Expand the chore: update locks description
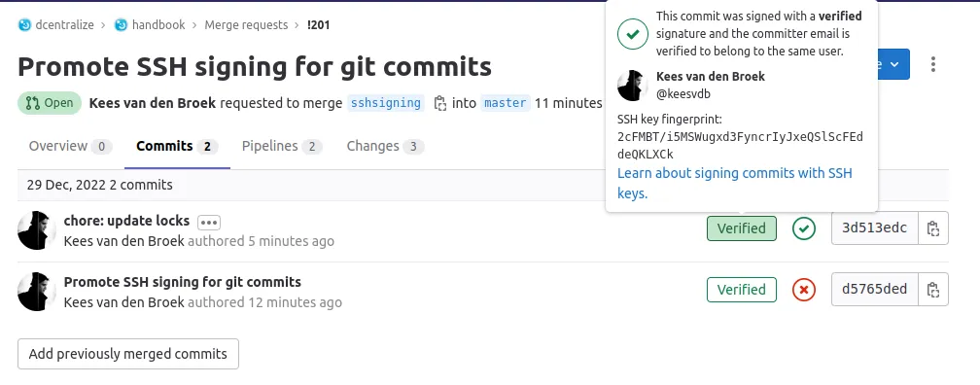Viewport: 980px width, 385px height. click(x=209, y=222)
